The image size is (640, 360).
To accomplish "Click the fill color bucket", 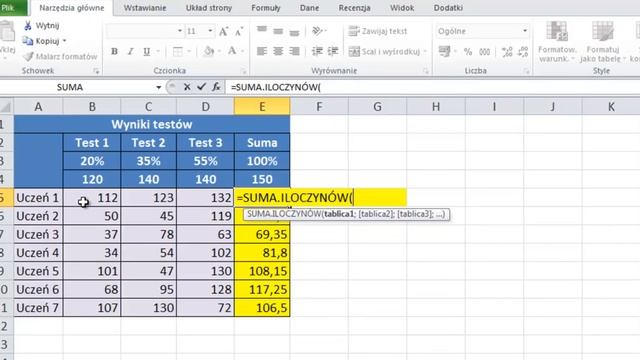I will tap(209, 51).
